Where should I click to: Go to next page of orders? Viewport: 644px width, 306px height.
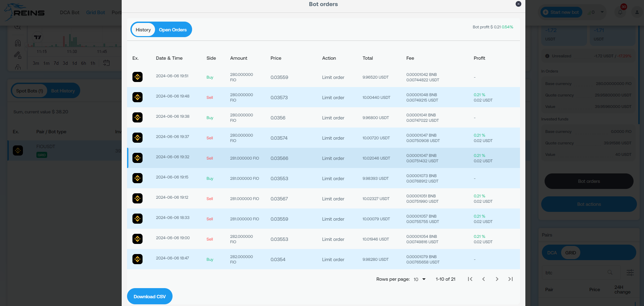click(497, 279)
